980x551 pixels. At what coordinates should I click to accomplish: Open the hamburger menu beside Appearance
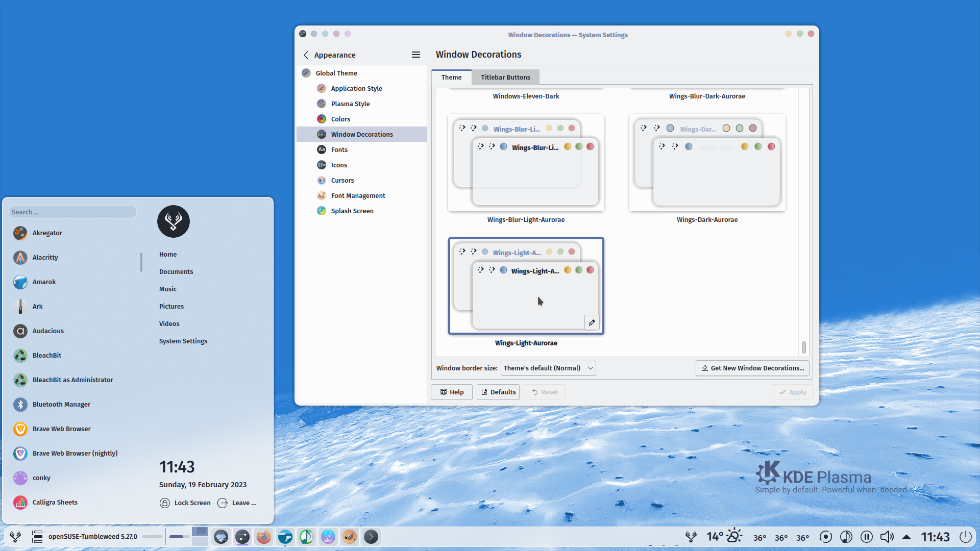tap(416, 55)
